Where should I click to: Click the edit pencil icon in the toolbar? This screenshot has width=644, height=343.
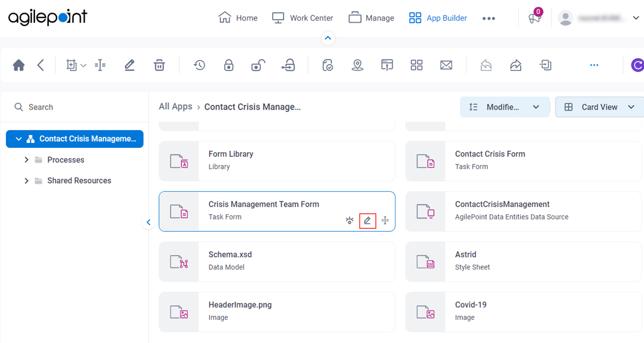click(x=129, y=65)
